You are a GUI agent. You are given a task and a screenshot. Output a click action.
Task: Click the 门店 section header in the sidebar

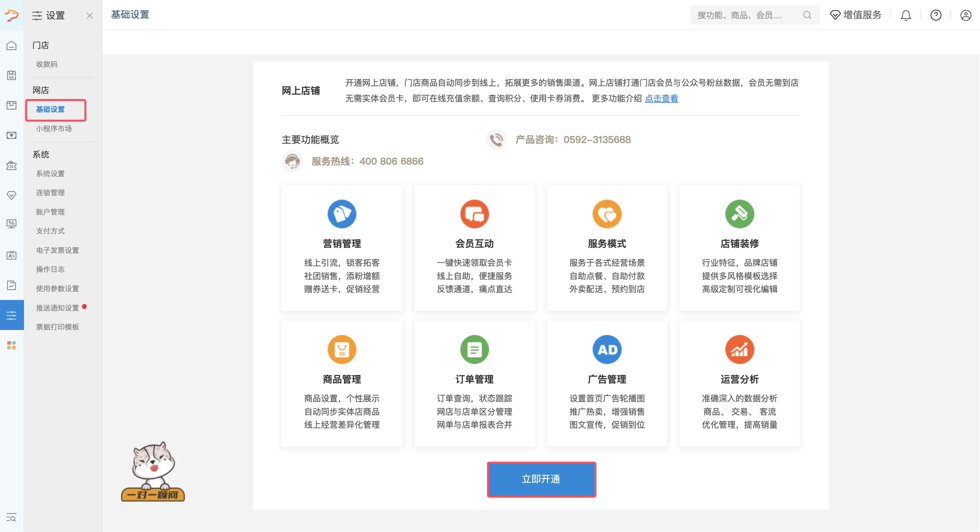[41, 45]
